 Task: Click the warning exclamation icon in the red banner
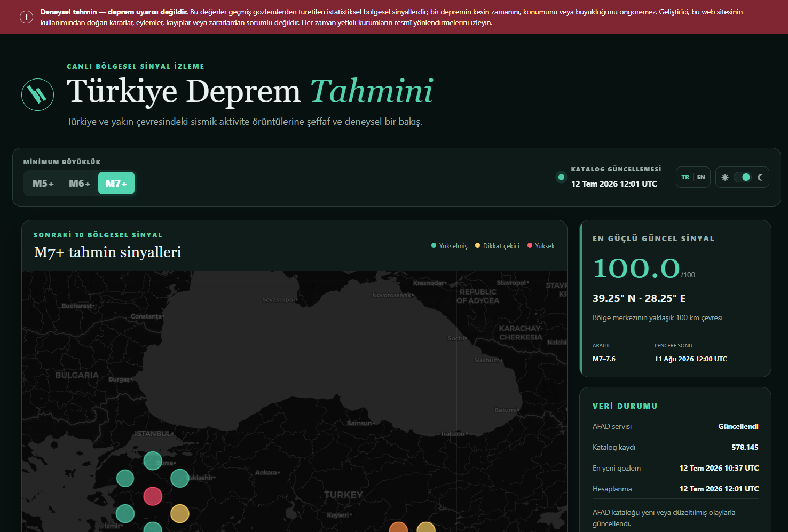click(26, 17)
